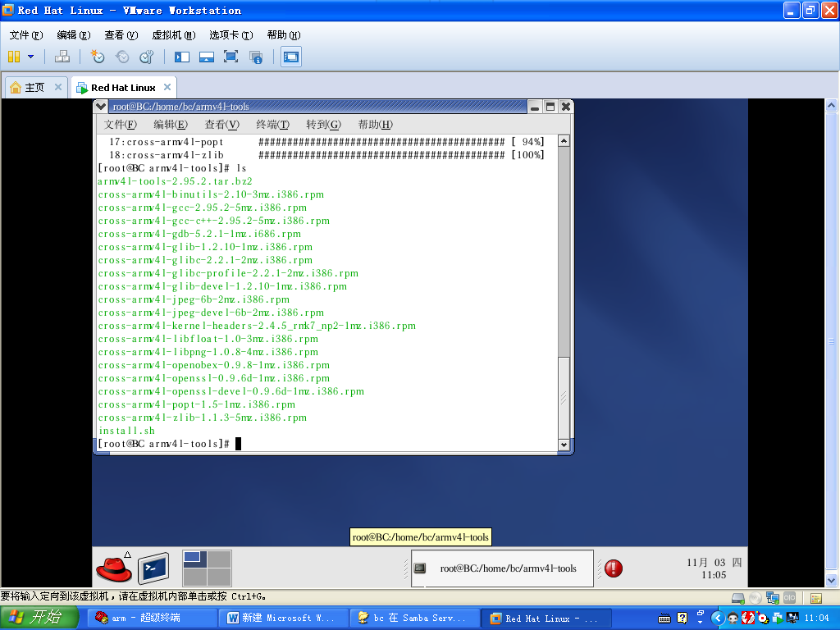Click the terminal scrollbar thumb

(564, 397)
